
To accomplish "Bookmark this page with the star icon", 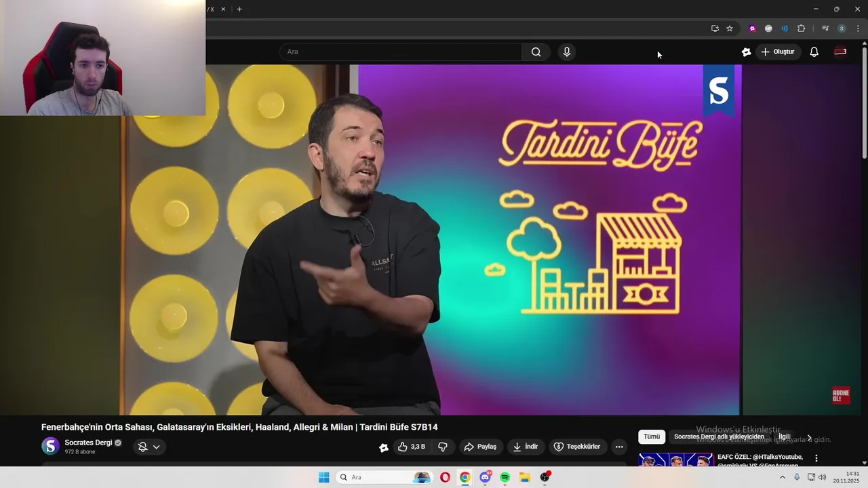I will pyautogui.click(x=730, y=28).
